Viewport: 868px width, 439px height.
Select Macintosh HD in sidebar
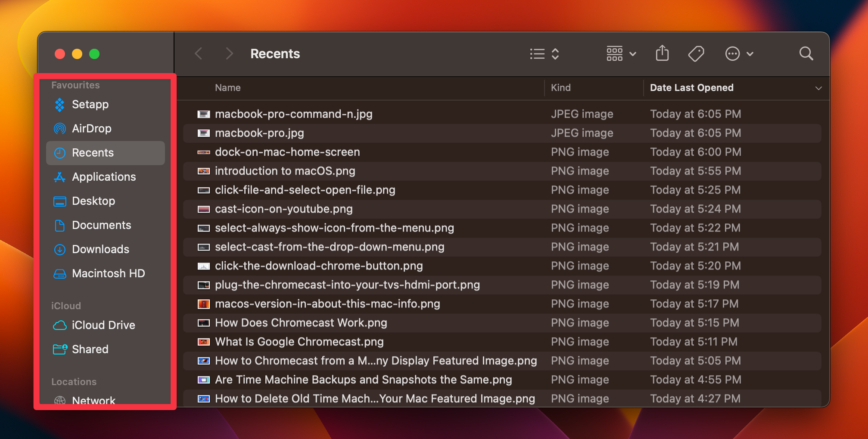tap(108, 273)
